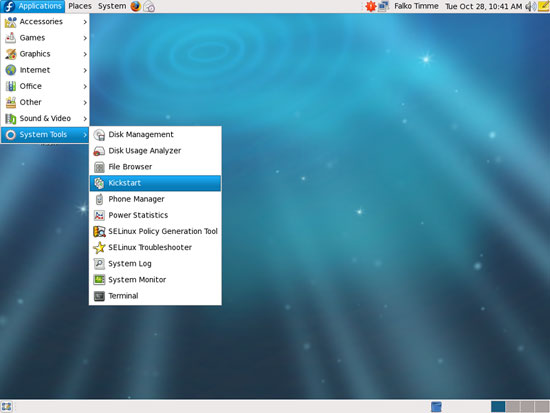Click the show desktop icon in bottom panel
Screen dimensions: 550x413
pos(6,407)
